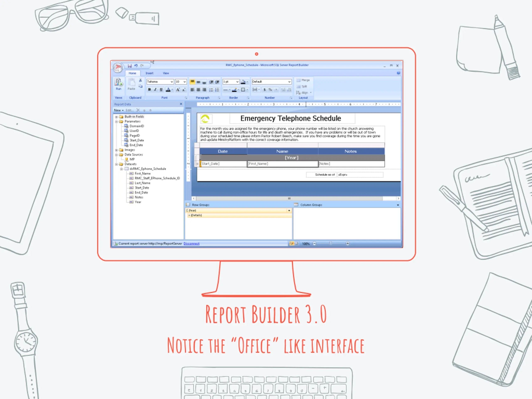
Task: Cut the selection with scissors icon
Action: pos(140,80)
